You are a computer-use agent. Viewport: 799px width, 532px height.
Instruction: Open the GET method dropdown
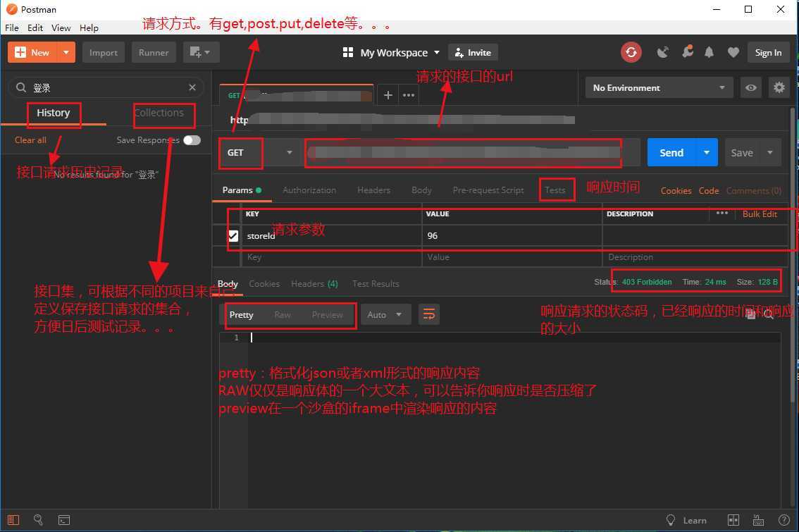tap(260, 152)
